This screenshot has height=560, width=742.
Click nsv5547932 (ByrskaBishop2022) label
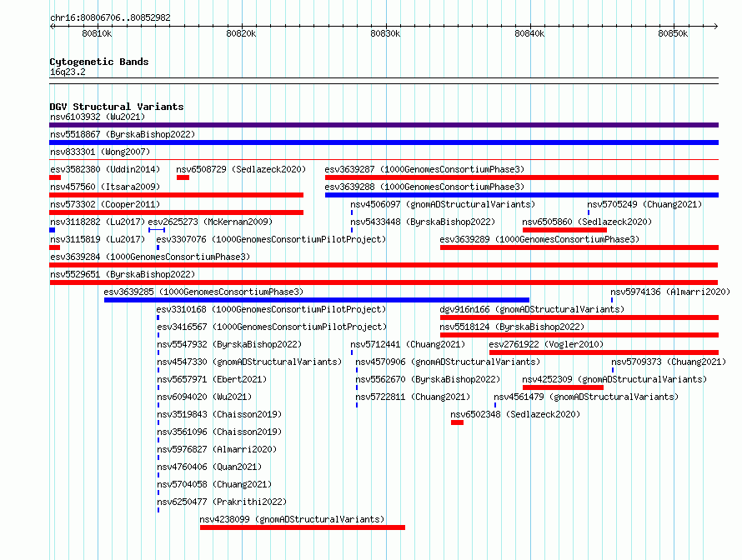229,344
